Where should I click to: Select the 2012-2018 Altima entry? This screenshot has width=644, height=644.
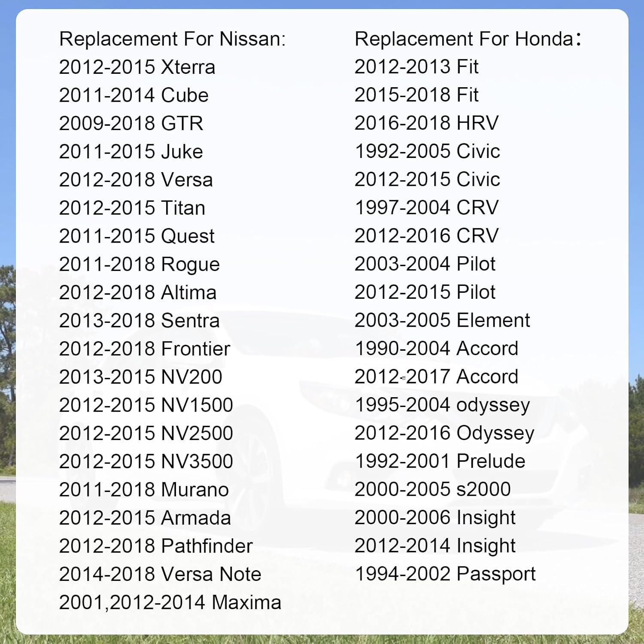[x=137, y=293]
